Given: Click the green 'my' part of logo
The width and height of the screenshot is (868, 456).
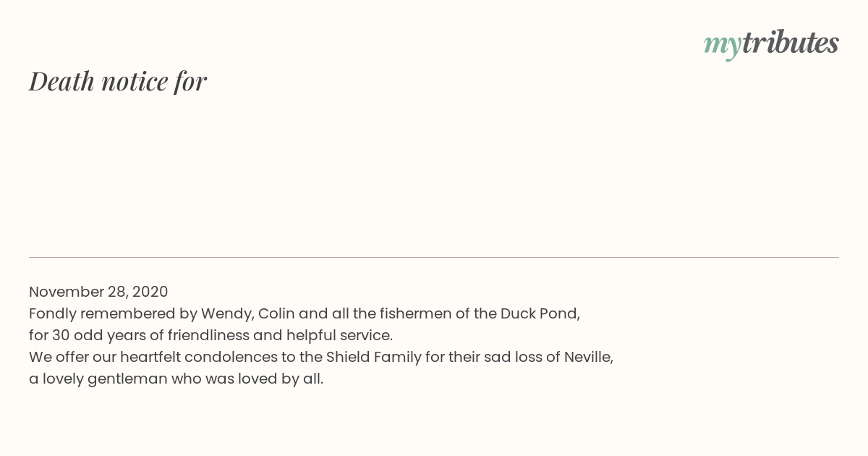Looking at the screenshot, I should tap(722, 46).
